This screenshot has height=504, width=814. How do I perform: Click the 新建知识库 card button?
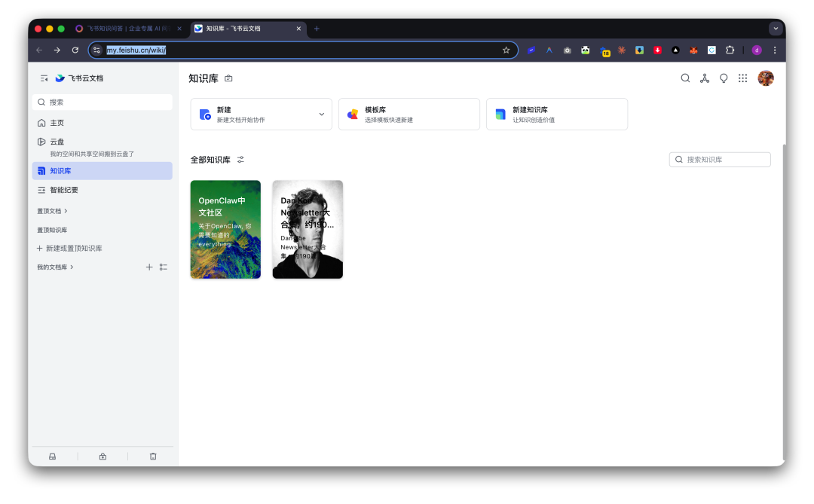coord(556,115)
